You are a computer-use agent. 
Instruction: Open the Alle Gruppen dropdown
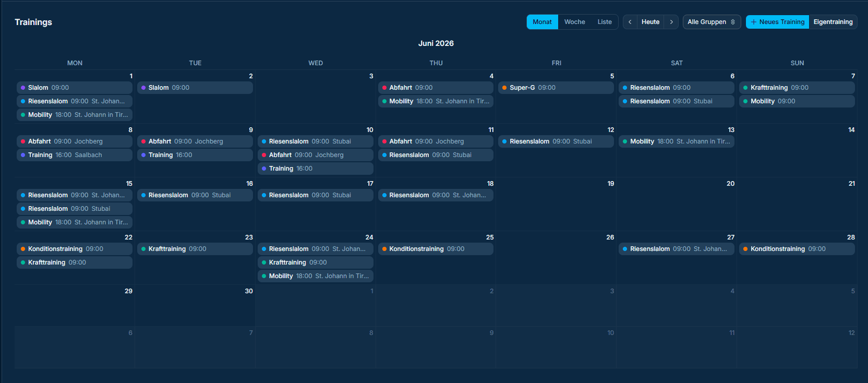click(x=712, y=22)
